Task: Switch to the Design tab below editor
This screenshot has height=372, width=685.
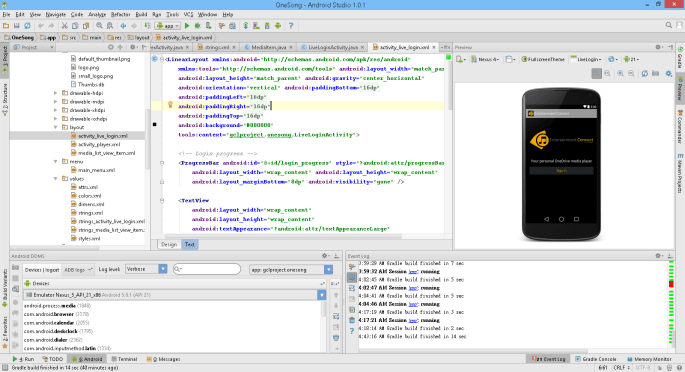Action: pos(169,245)
